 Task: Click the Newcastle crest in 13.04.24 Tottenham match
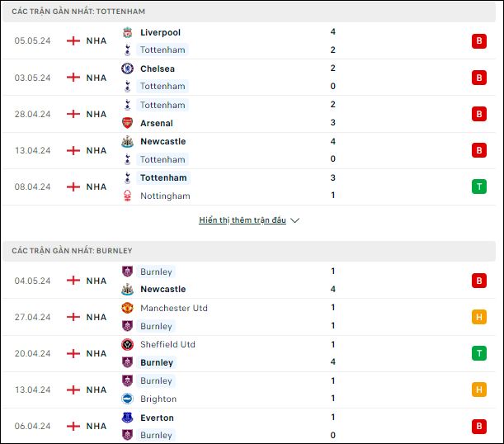tap(128, 141)
